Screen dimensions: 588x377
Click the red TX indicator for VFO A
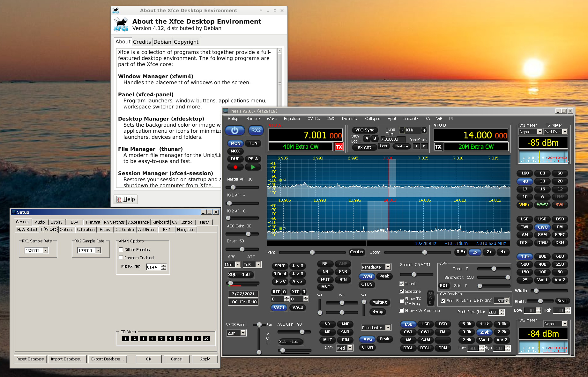(x=339, y=147)
